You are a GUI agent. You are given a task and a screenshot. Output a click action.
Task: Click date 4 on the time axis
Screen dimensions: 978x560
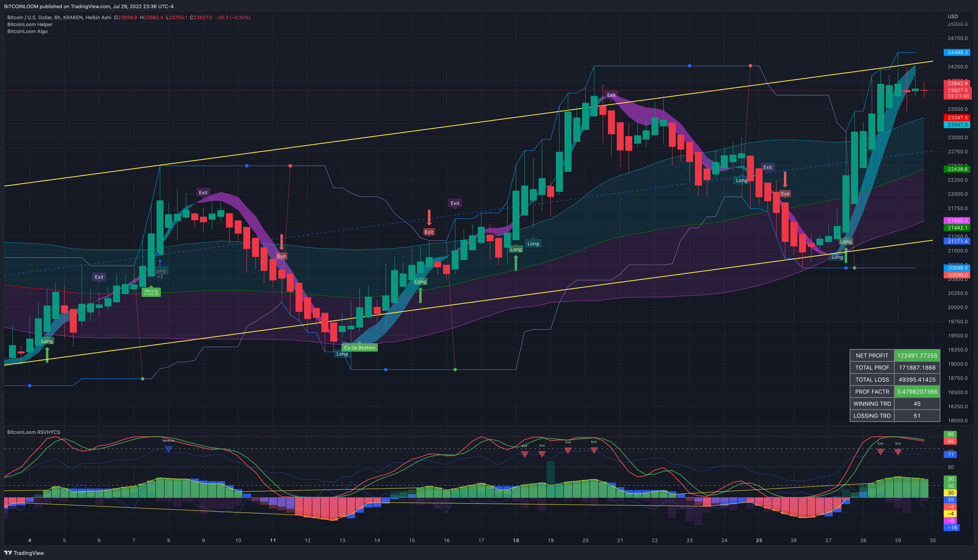pyautogui.click(x=30, y=540)
